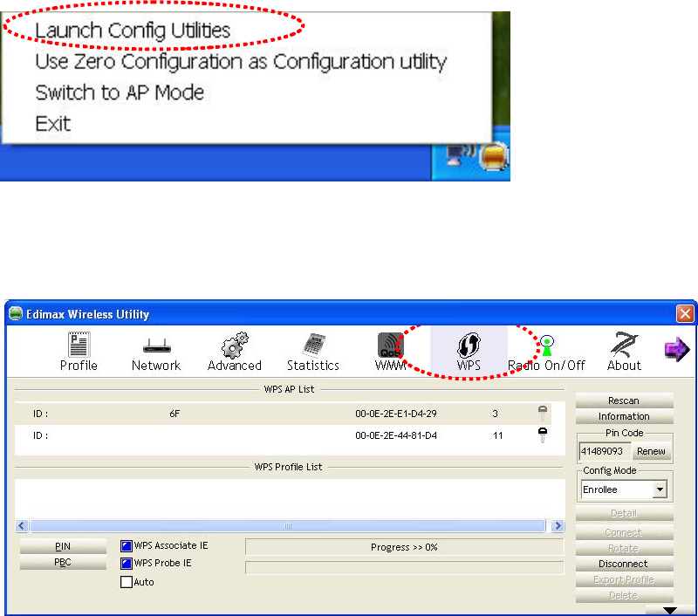Click the scroll right arrow of profile list
Viewport: 698px width, 616px height.
[558, 525]
